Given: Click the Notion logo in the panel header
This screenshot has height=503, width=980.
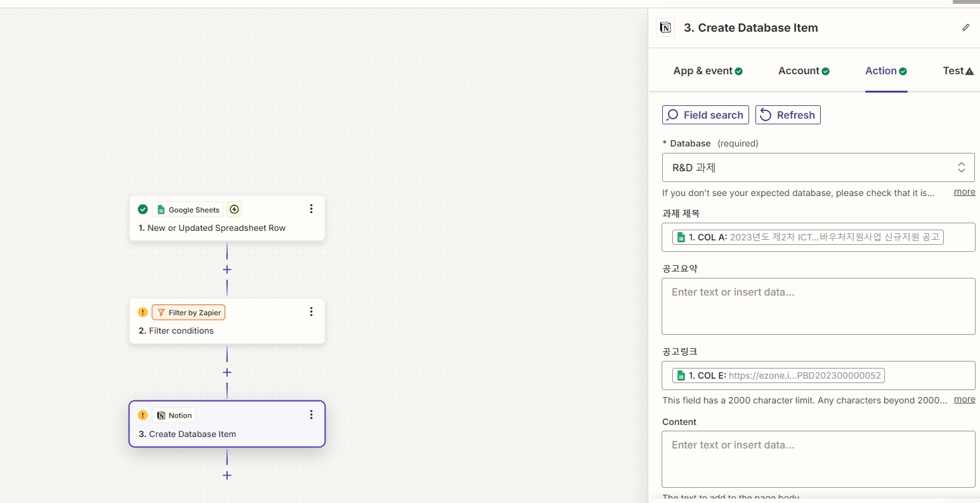Looking at the screenshot, I should point(665,28).
